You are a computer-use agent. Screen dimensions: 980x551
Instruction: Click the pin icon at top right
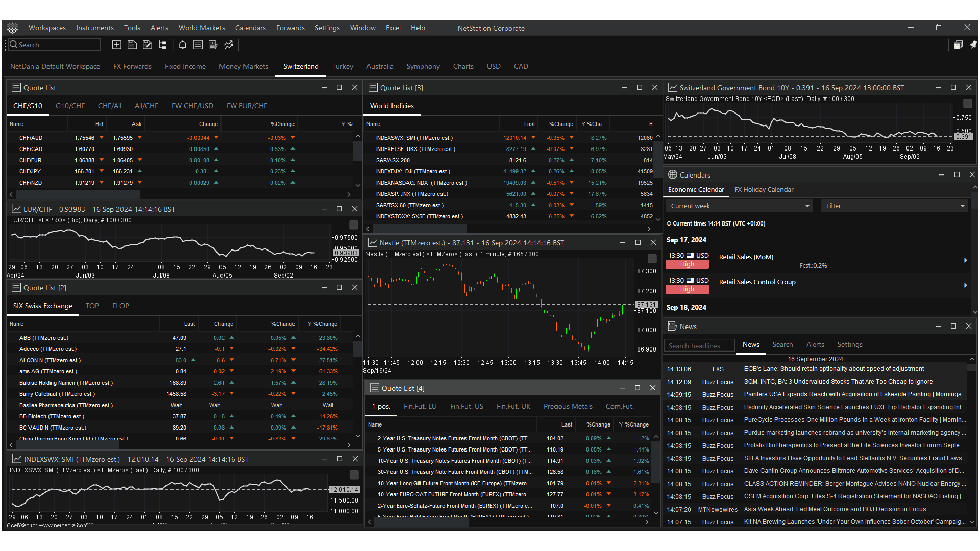coord(973,45)
